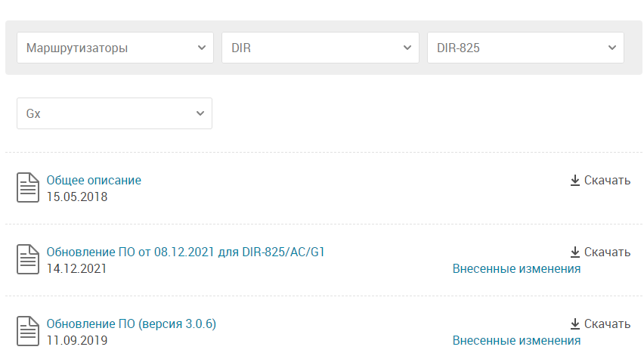Expand the Gx revision dropdown
Screen dimensions: 644x356
pyautogui.click(x=114, y=113)
